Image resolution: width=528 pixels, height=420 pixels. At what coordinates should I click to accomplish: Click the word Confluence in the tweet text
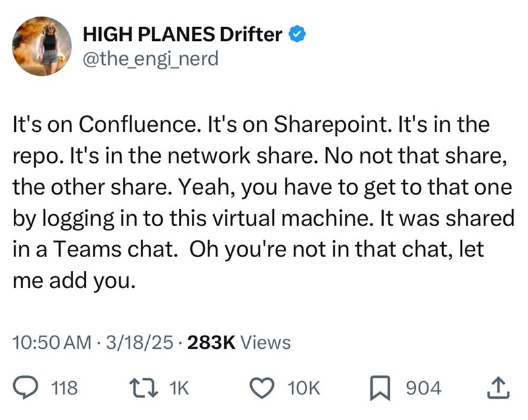coord(139,124)
